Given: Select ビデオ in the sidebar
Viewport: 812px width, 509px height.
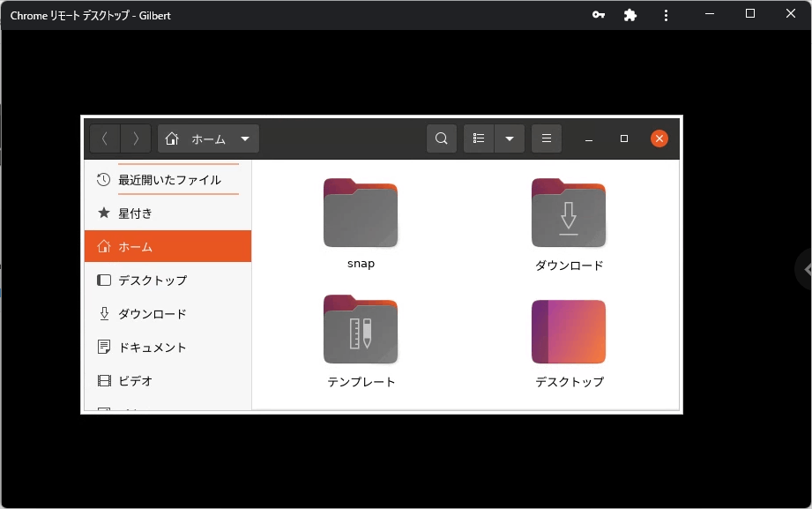Looking at the screenshot, I should pyautogui.click(x=168, y=381).
